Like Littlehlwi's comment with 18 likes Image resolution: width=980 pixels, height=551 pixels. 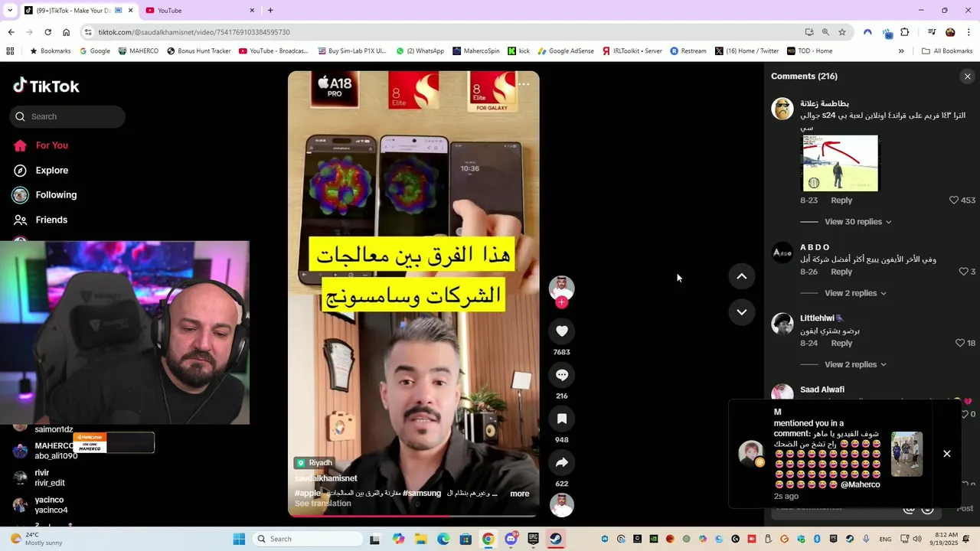coord(960,343)
